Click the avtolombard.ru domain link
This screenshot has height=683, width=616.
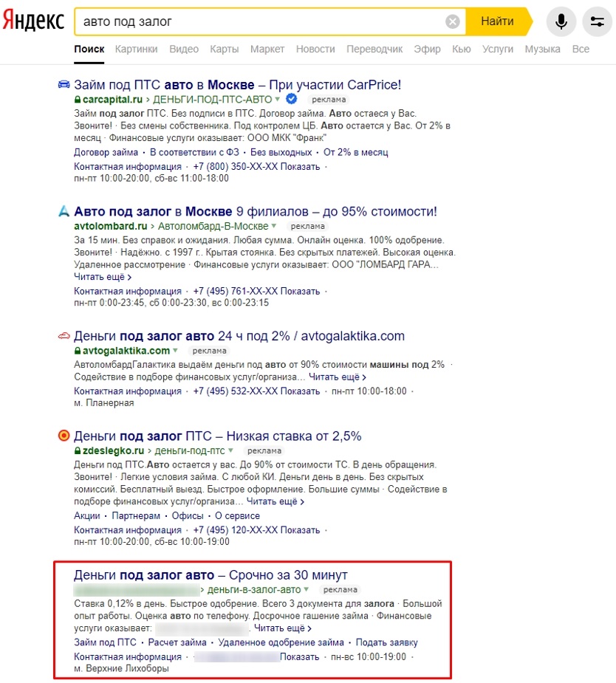(x=111, y=226)
